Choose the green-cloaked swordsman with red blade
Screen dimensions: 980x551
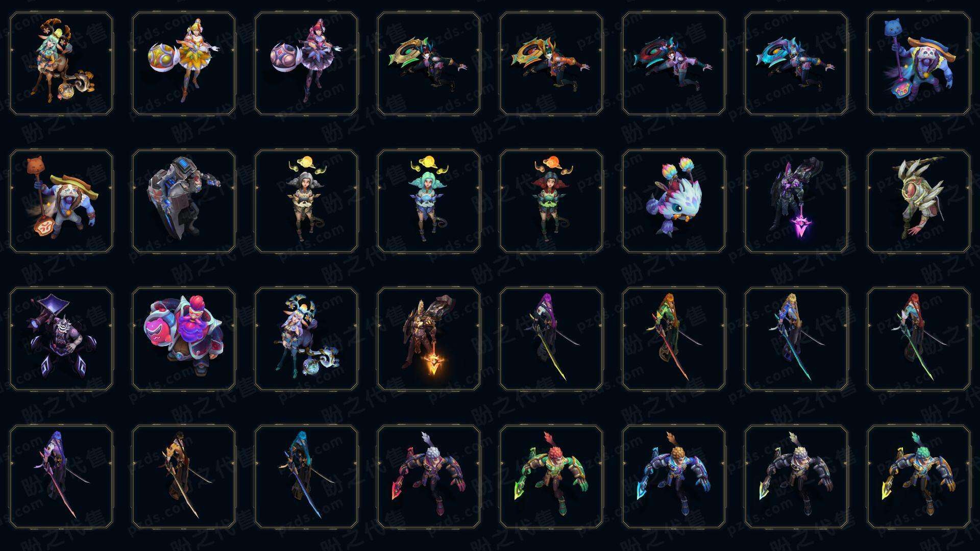(x=674, y=339)
